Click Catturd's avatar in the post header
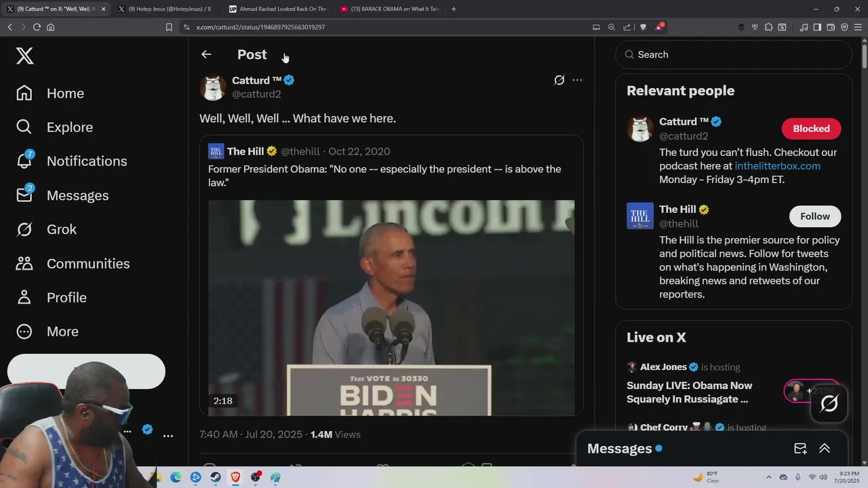 tap(213, 87)
